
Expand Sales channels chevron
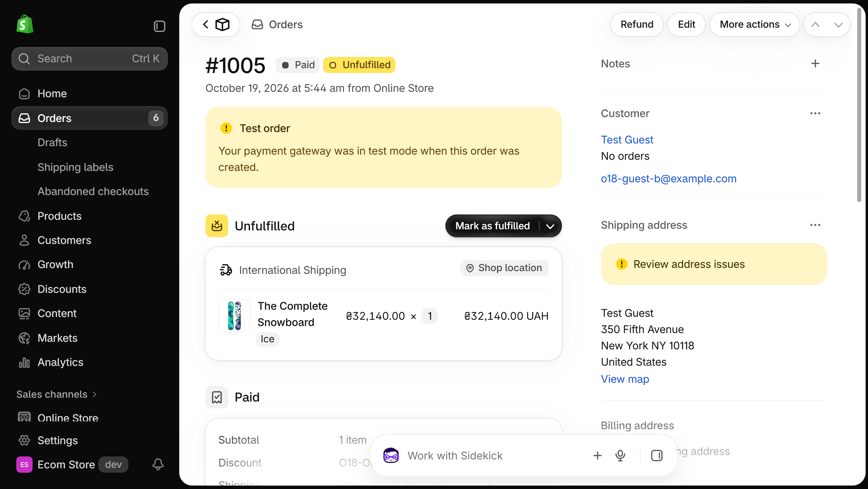(95, 394)
